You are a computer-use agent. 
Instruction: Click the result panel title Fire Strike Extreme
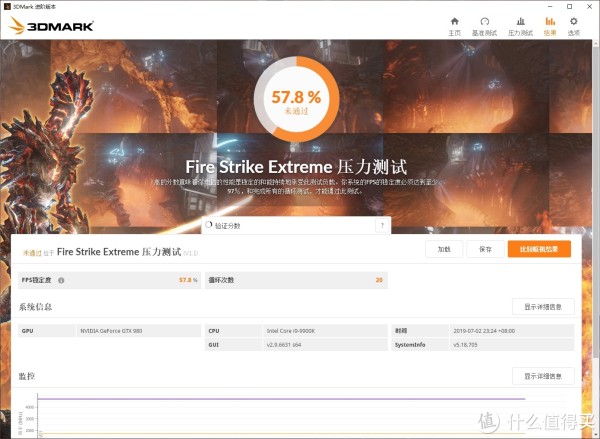119,252
